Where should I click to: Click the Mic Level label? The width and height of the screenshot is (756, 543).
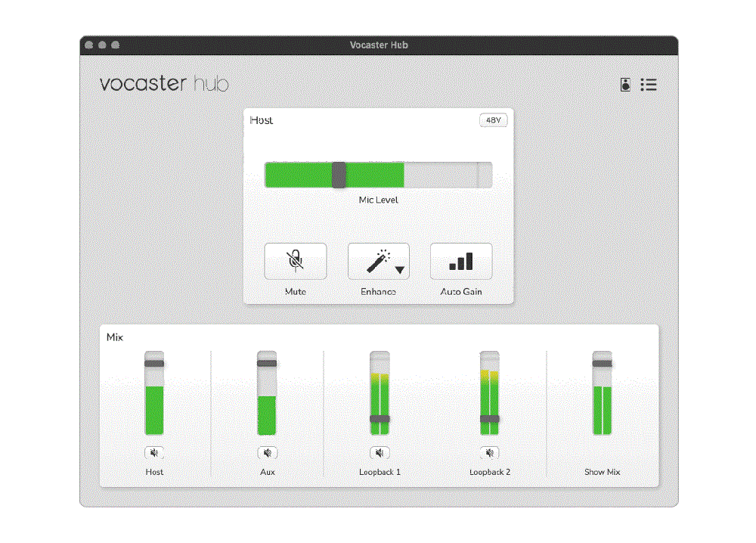[x=379, y=200]
